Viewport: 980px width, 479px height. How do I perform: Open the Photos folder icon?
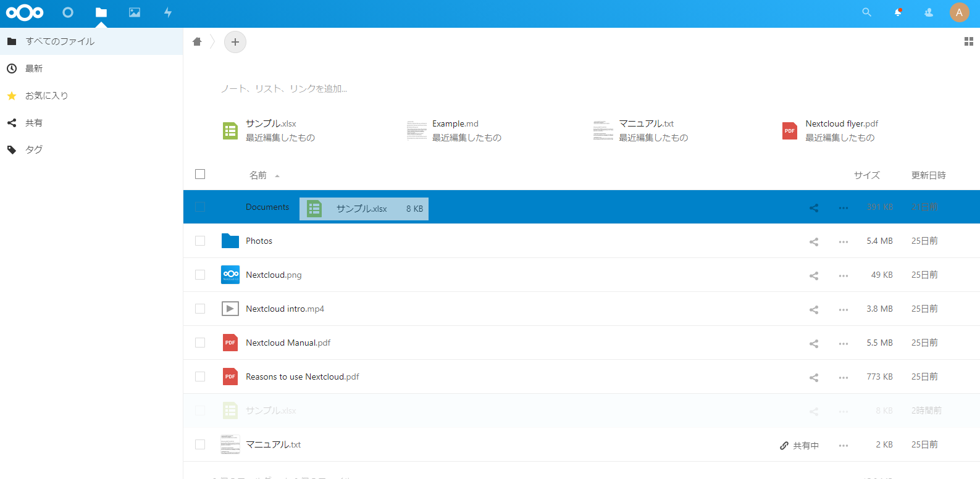click(230, 241)
